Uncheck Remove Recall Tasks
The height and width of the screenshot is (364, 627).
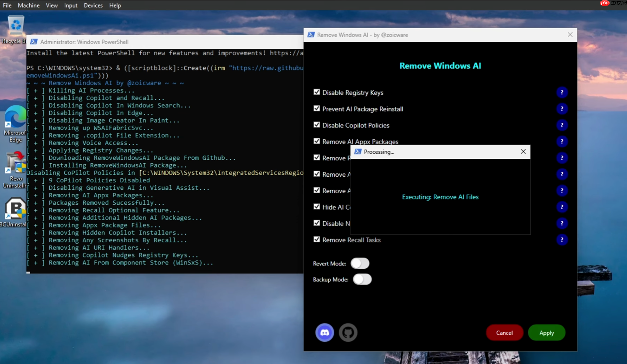(316, 239)
